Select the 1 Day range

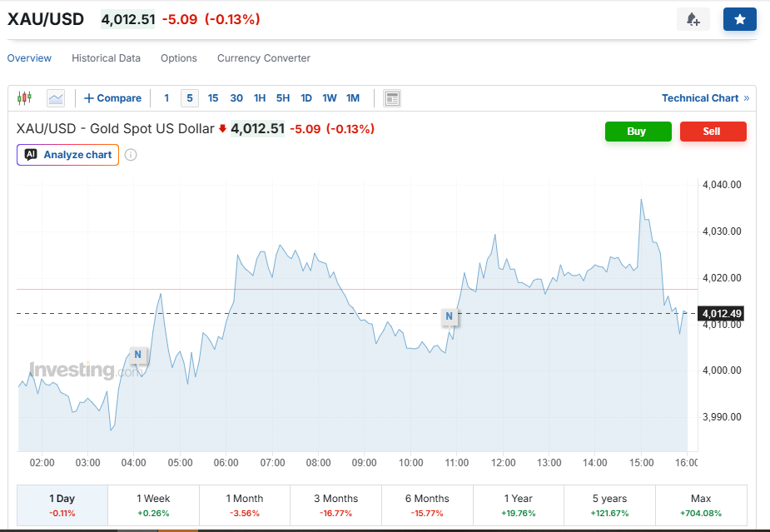(62, 505)
